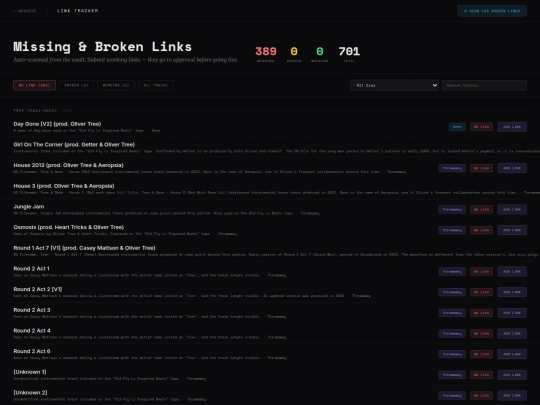The height and width of the screenshot is (405, 540).
Task: Go back to Archive via arrow link
Action: coord(24,11)
